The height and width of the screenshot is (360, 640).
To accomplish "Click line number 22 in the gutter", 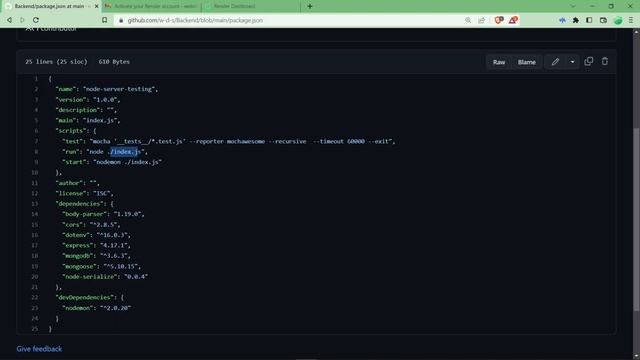I will tap(35, 298).
